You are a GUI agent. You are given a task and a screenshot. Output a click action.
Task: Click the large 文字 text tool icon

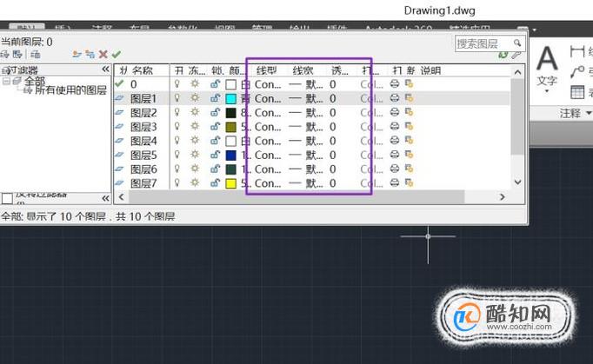pos(547,59)
